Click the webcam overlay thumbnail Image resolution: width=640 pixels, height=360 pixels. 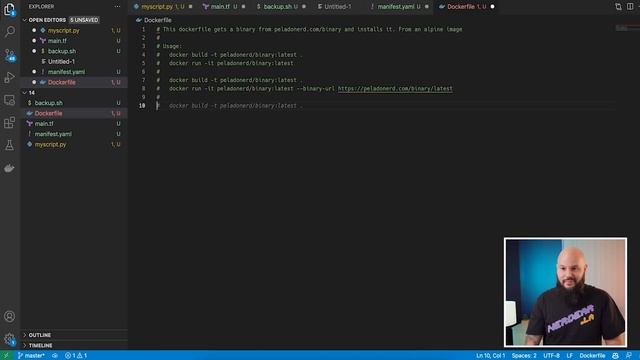565,292
